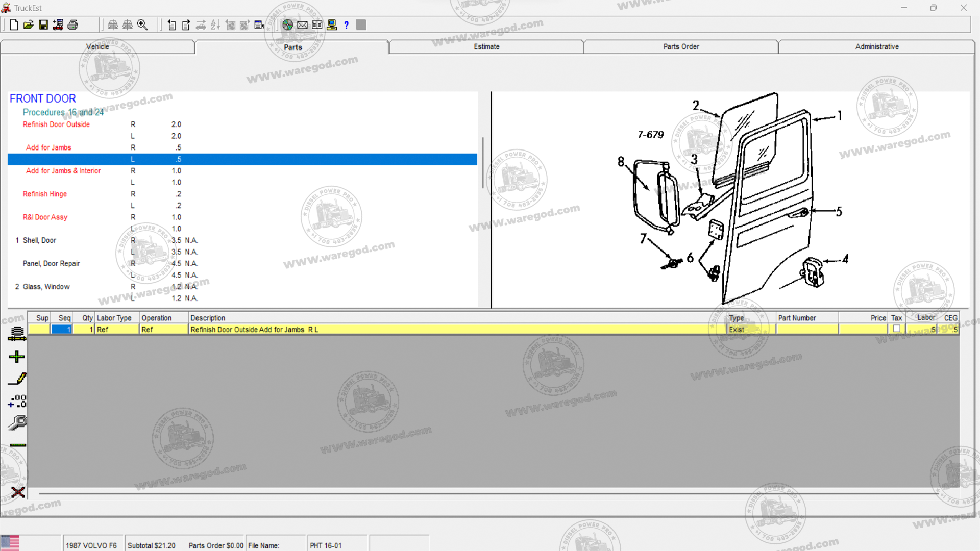Toggle the Tax checkbox in estimate row
980x551 pixels.
(896, 329)
